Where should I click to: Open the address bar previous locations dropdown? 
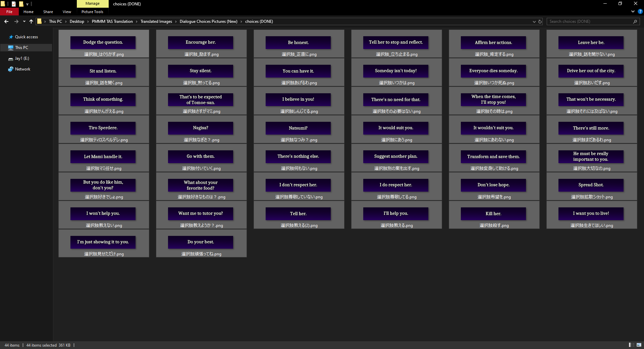pyautogui.click(x=534, y=21)
